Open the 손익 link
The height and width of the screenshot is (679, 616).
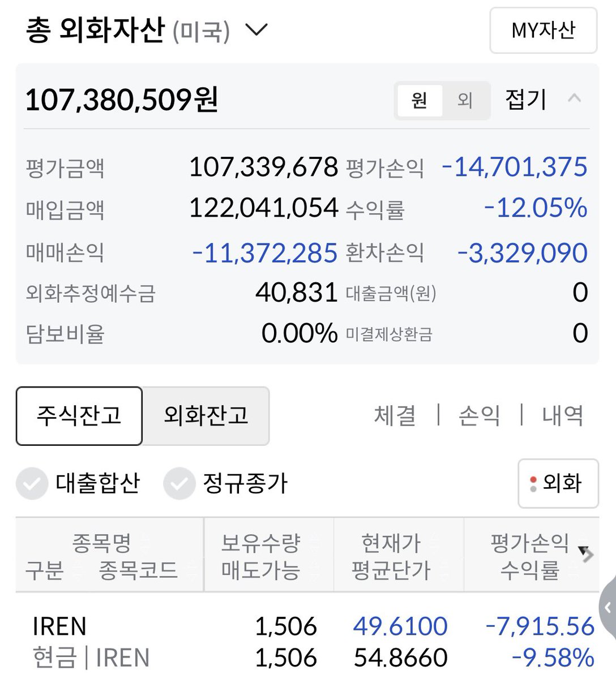479,415
